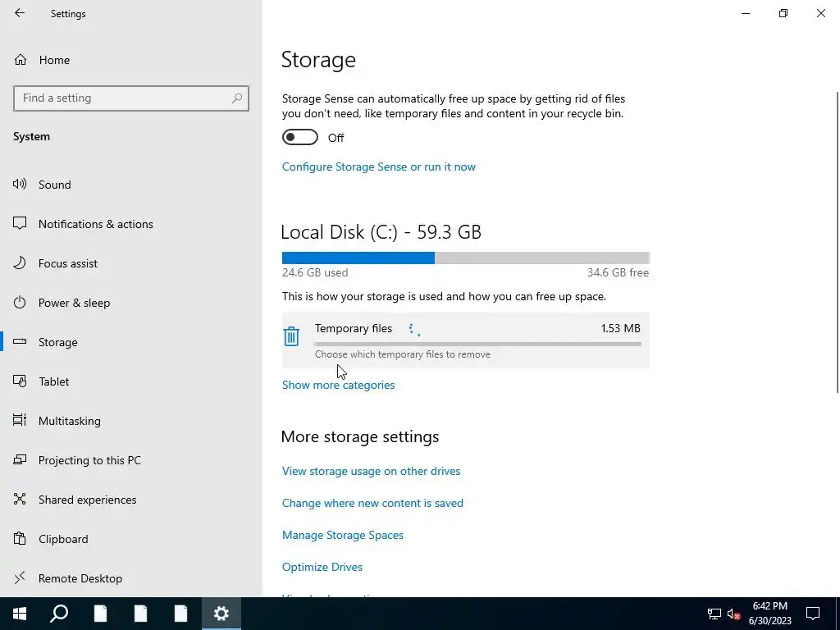Click the search magnifier in Find a setting

[237, 98]
